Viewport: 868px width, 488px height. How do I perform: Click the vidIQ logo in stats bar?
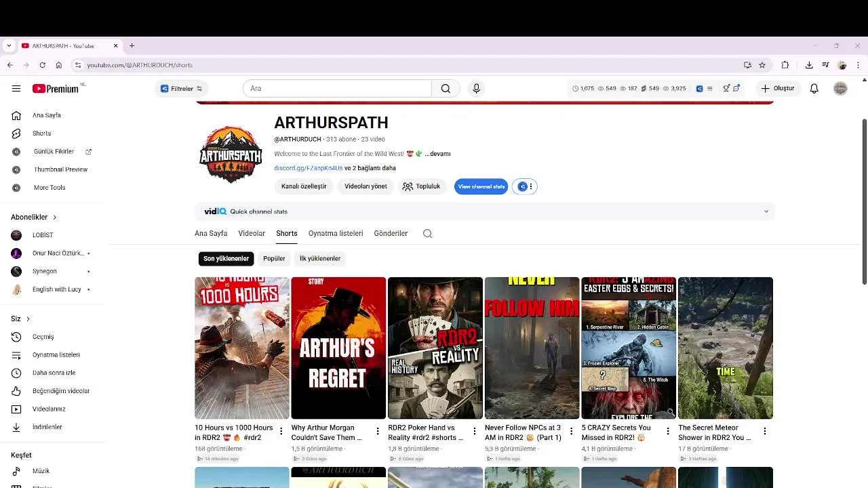(x=700, y=89)
